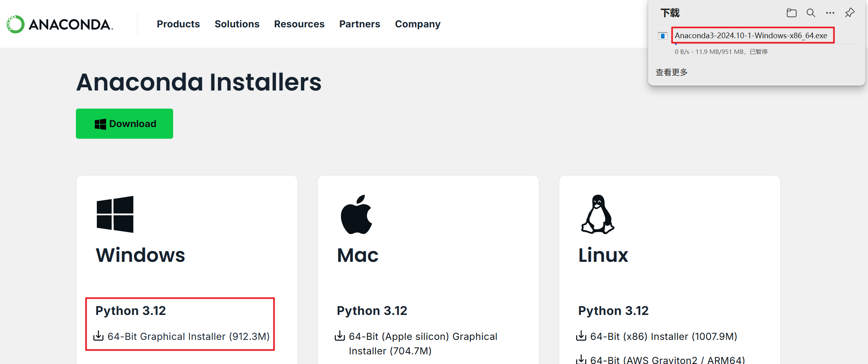Click download icon beside AWS Graviton2 installer
Image resolution: width=868 pixels, height=364 pixels.
581,359
